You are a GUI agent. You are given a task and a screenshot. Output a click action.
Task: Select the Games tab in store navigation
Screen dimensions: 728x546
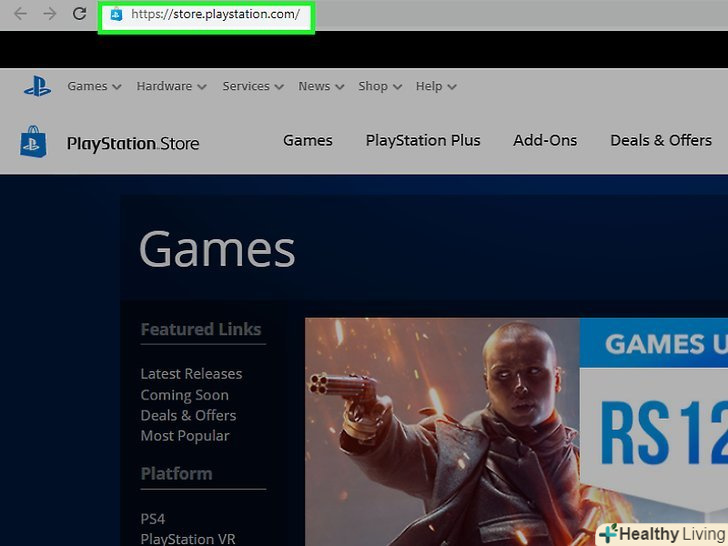point(308,140)
